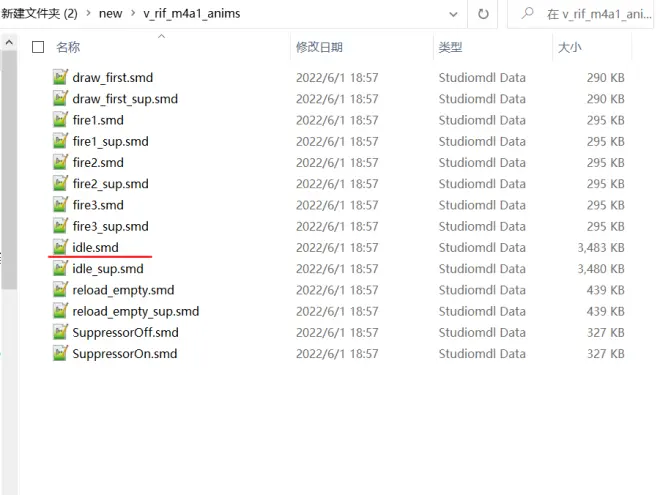Select the file name fire3_sup.smd
The width and height of the screenshot is (660, 495).
point(110,226)
